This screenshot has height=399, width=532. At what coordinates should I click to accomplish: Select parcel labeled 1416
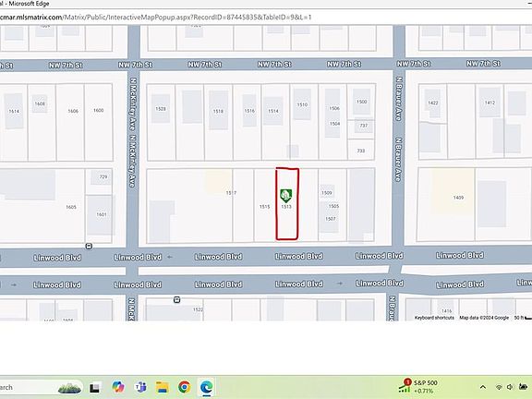[447, 310]
